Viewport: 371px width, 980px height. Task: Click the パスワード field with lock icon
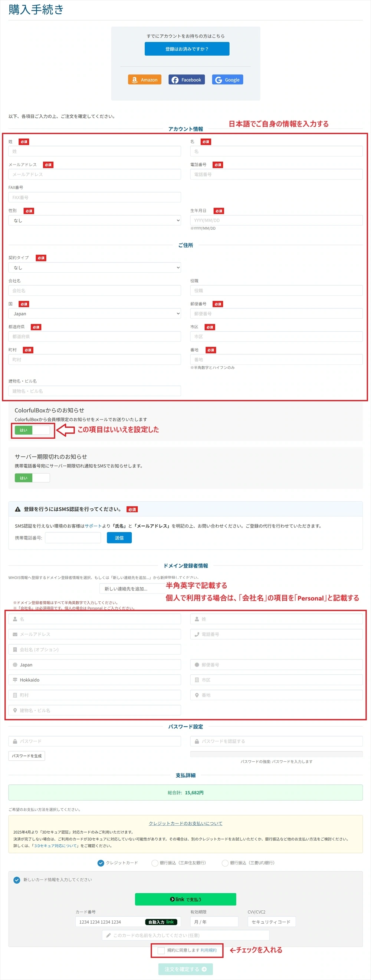click(x=95, y=741)
